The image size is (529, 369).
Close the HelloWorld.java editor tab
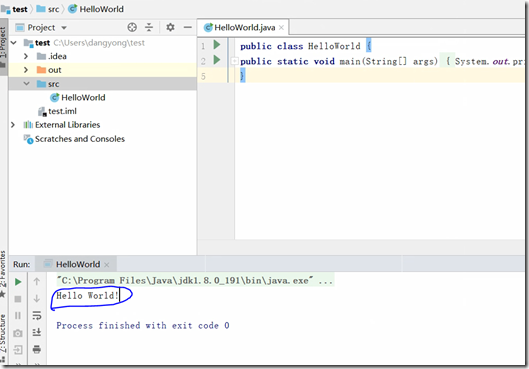point(281,28)
